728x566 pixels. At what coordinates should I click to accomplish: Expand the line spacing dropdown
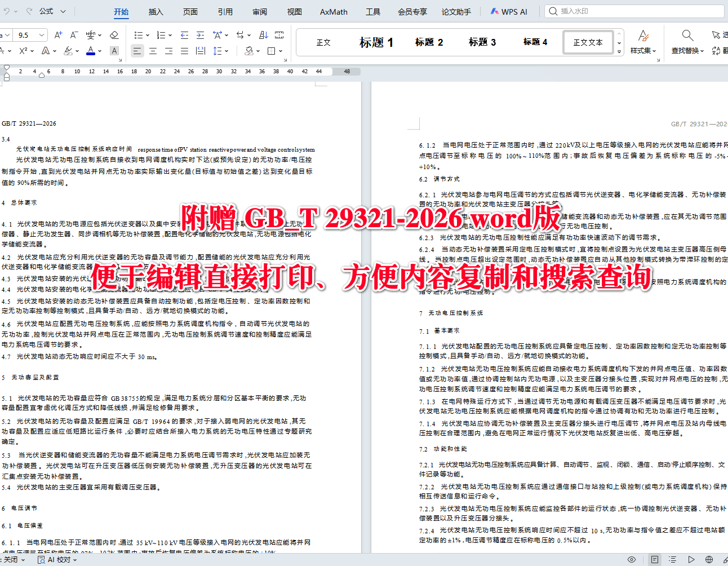pyautogui.click(x=225, y=51)
